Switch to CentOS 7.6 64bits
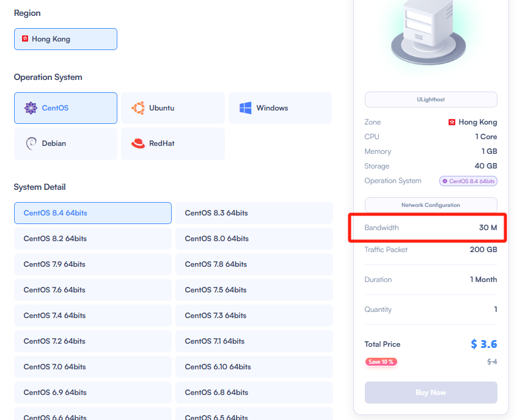Screen dimensions: 517x420 [93, 290]
